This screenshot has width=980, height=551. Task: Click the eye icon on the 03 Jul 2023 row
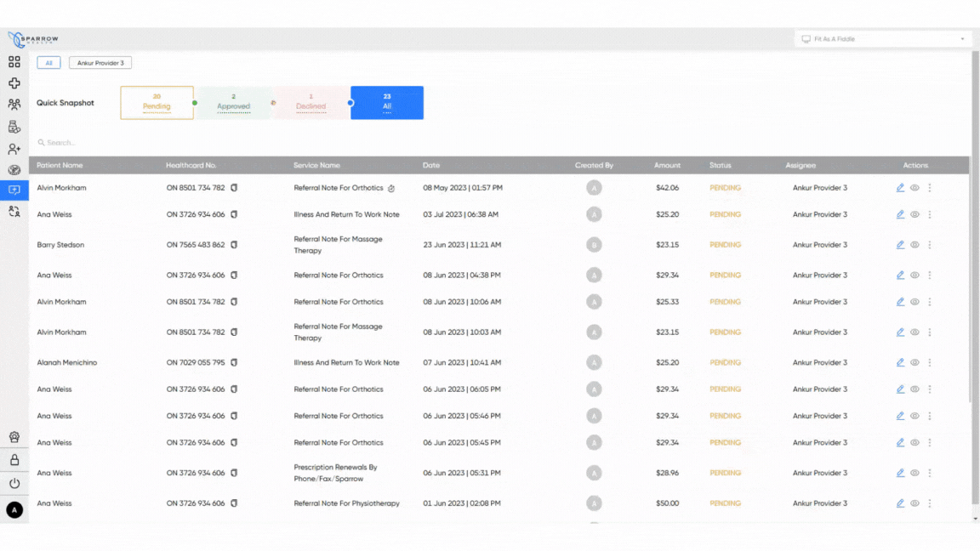pos(914,215)
